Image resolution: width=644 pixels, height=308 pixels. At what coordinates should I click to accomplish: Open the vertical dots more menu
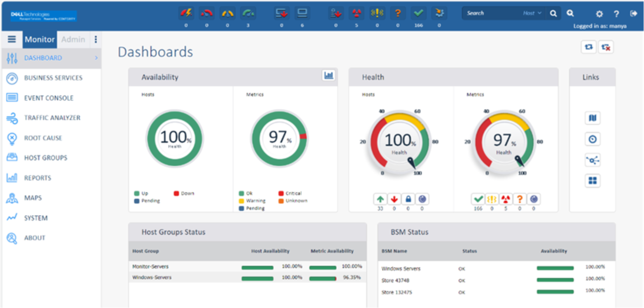96,39
